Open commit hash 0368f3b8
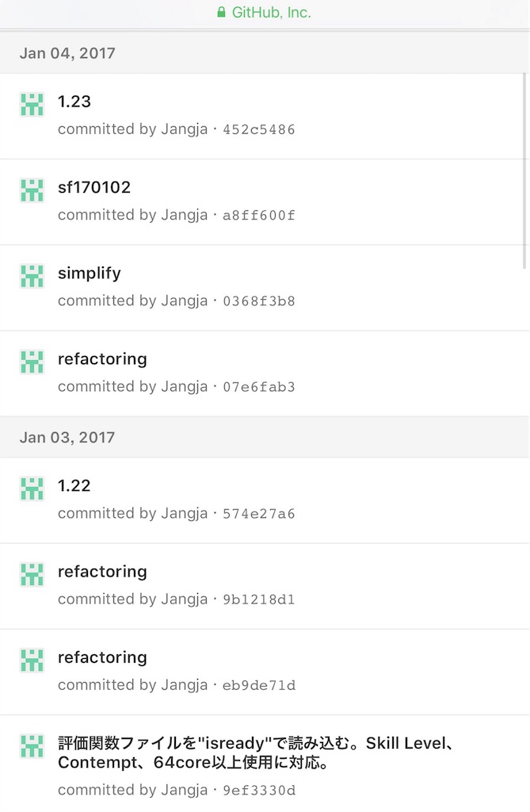This screenshot has width=530, height=812. (259, 301)
